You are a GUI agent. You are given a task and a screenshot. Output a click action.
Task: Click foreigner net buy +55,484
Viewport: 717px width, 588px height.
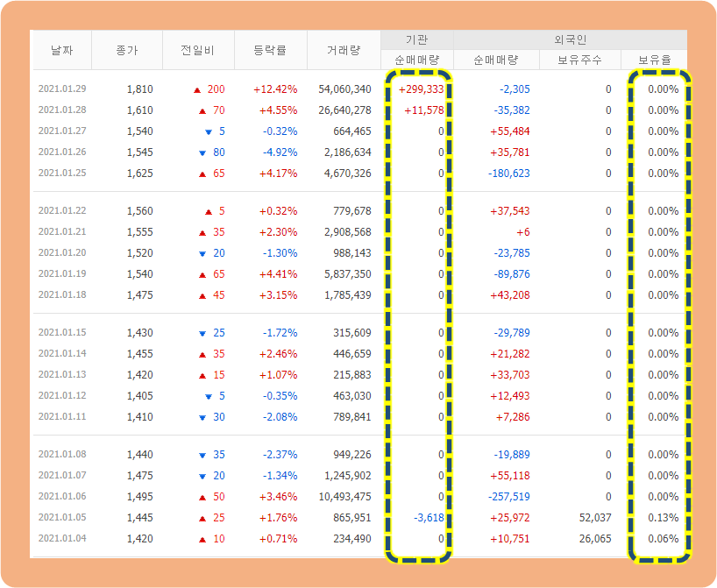pyautogui.click(x=510, y=131)
